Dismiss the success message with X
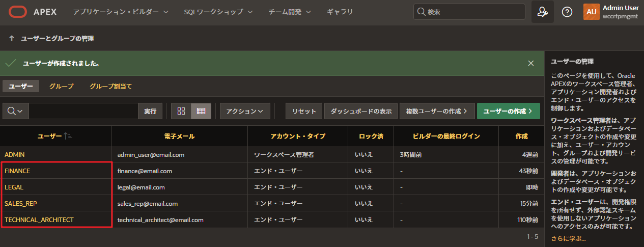Screen dimensions: 644x247 [531, 63]
